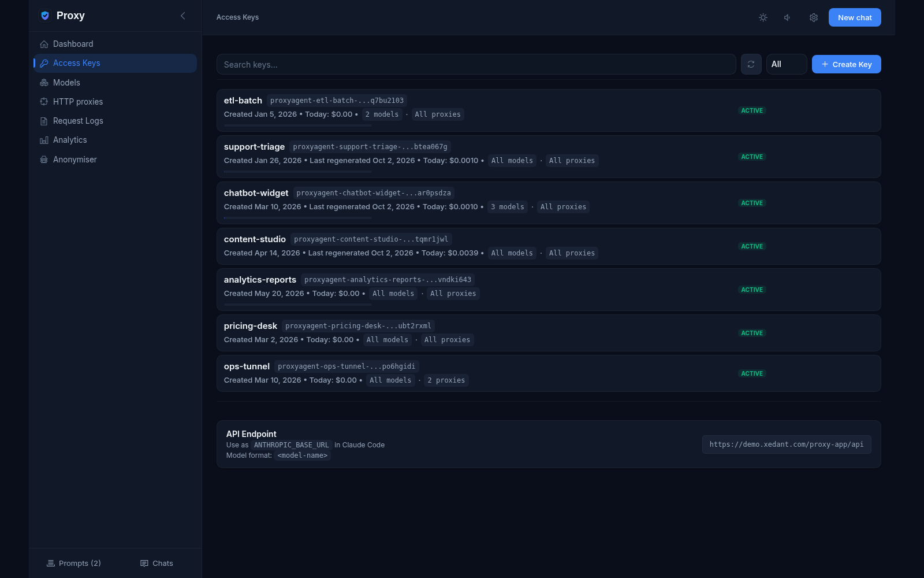Open the chatbot-widget key entry
Image resolution: width=924 pixels, height=578 pixels.
[549, 203]
